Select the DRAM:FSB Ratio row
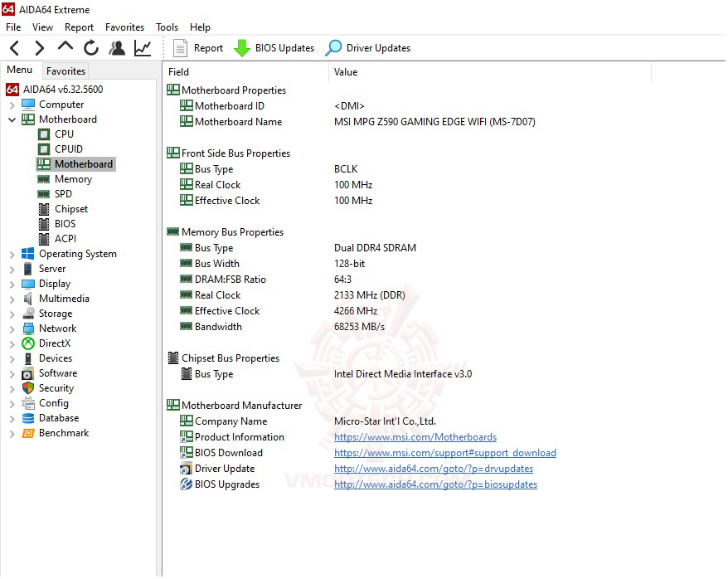 [265, 280]
